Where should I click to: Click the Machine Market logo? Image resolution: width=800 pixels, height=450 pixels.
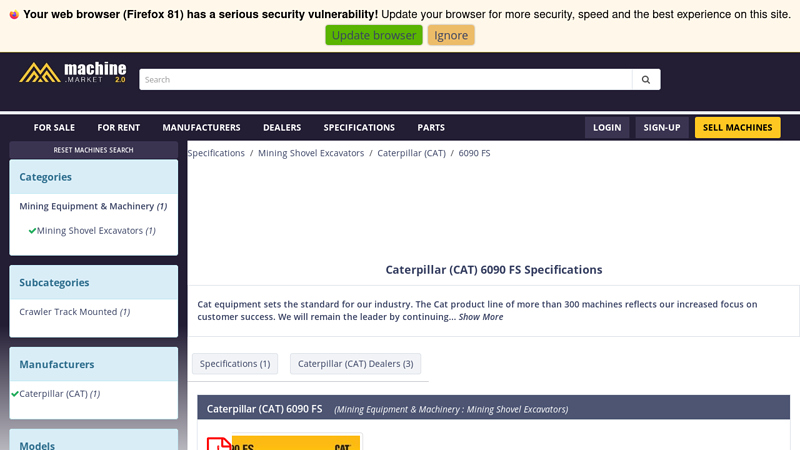coord(72,72)
